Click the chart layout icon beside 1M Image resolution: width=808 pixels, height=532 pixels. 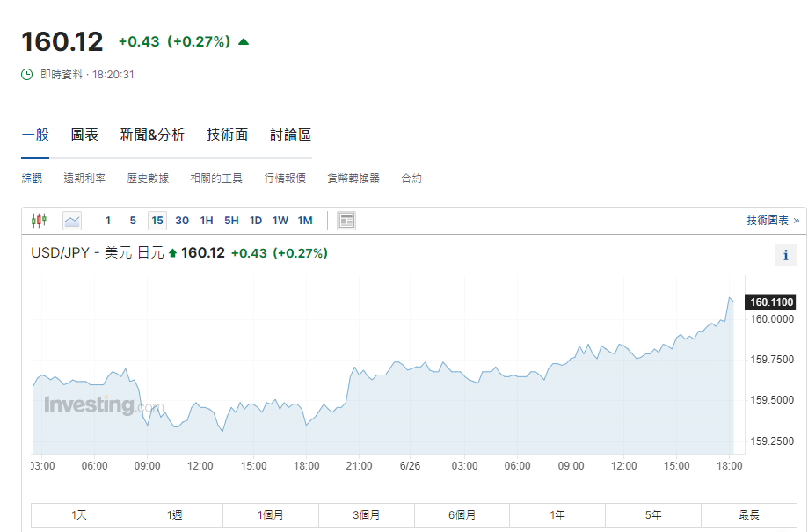pos(346,220)
